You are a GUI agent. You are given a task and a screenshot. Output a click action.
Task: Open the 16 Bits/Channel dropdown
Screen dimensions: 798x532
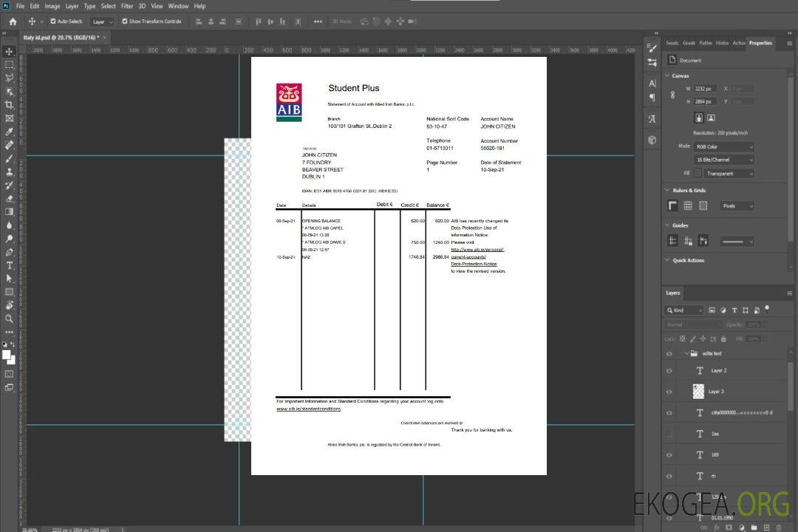(x=723, y=160)
